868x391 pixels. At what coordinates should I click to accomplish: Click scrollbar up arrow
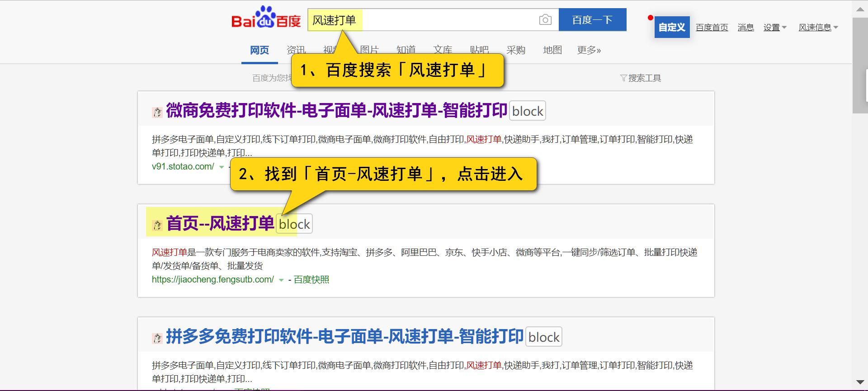pos(860,9)
